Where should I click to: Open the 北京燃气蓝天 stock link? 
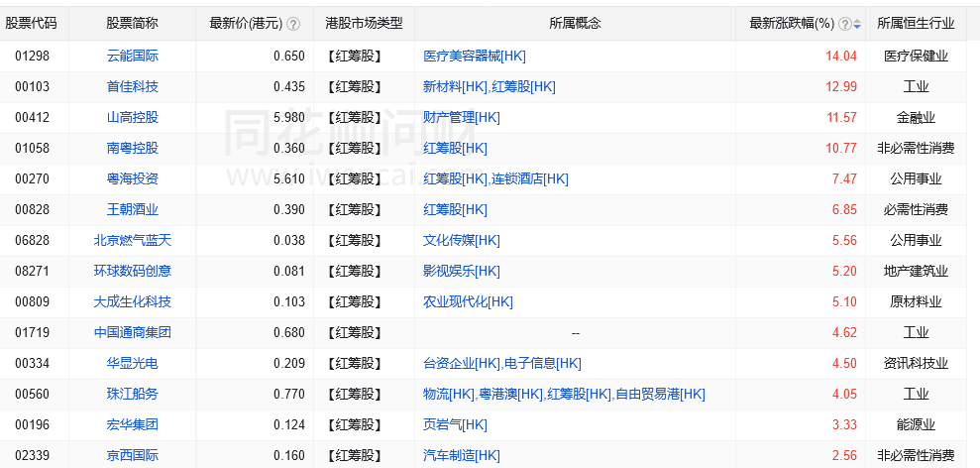[132, 240]
